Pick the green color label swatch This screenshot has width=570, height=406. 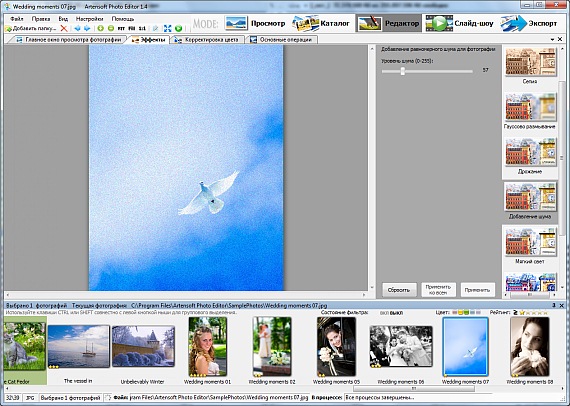coord(466,312)
